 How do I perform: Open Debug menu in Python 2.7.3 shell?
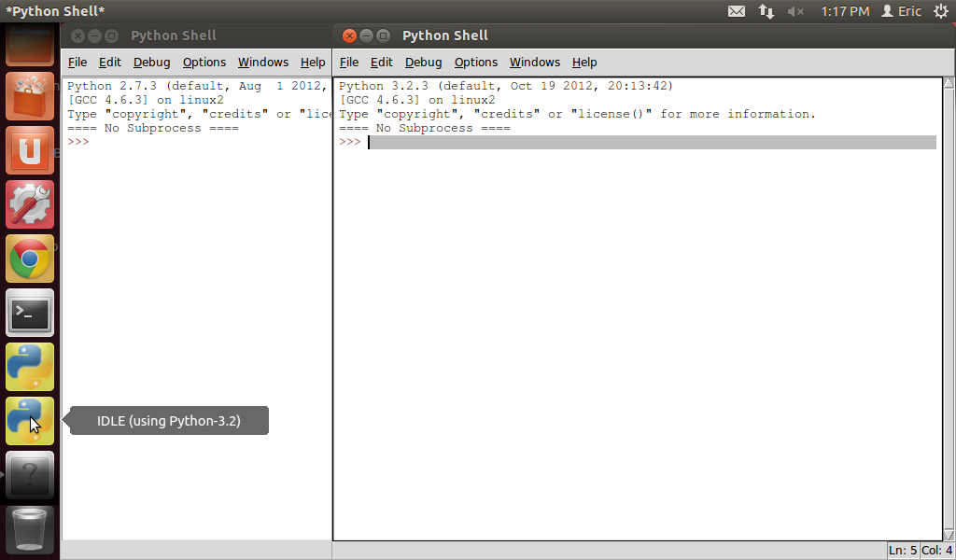pos(151,63)
